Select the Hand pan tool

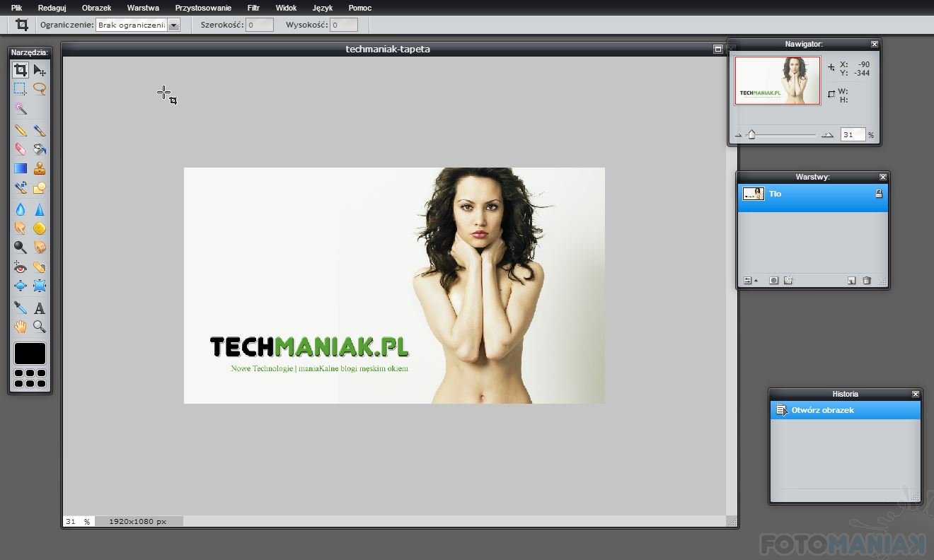click(21, 327)
